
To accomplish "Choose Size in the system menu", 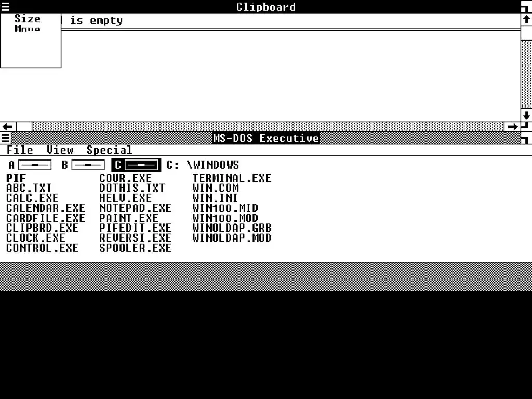I will [x=28, y=19].
